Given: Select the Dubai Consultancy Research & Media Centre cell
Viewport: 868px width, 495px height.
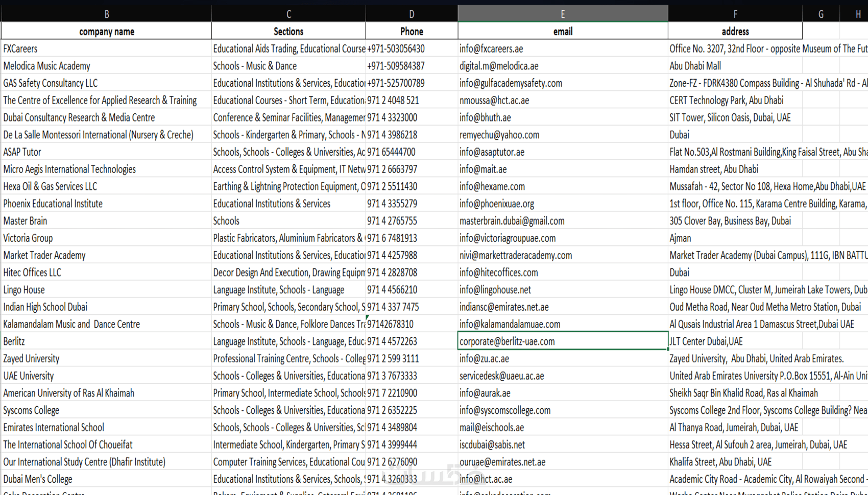Looking at the screenshot, I should (106, 117).
